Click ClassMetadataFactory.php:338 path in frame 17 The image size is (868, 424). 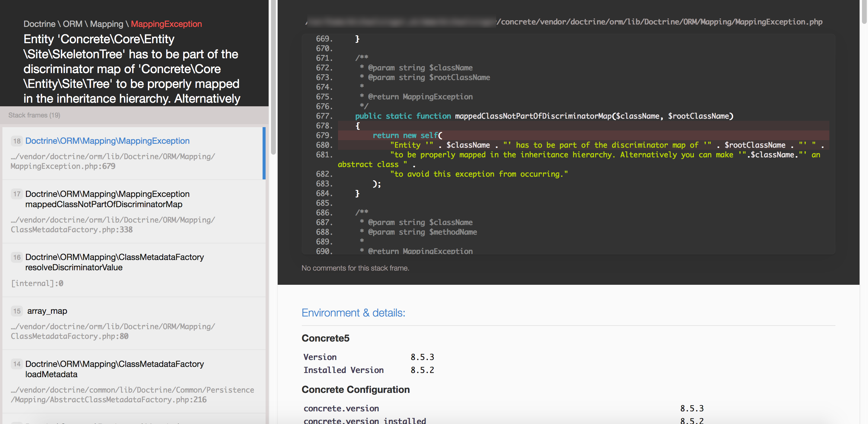(x=113, y=225)
